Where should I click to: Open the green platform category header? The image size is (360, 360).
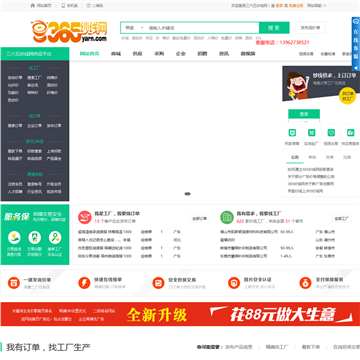[x=35, y=54]
